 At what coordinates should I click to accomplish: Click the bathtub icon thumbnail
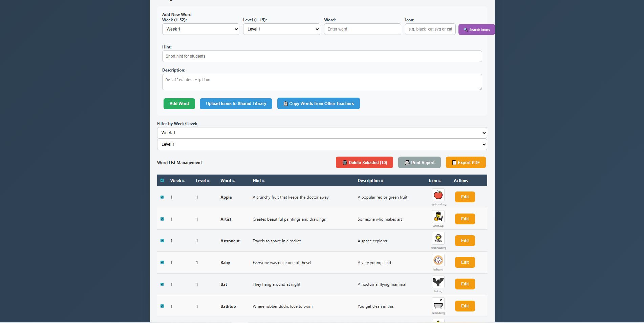coord(438,304)
